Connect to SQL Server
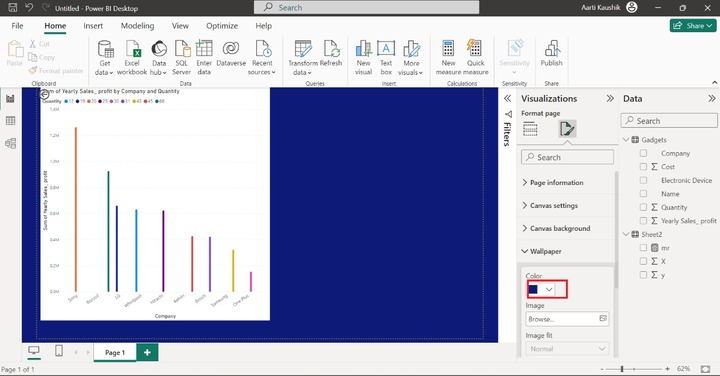 tap(182, 58)
